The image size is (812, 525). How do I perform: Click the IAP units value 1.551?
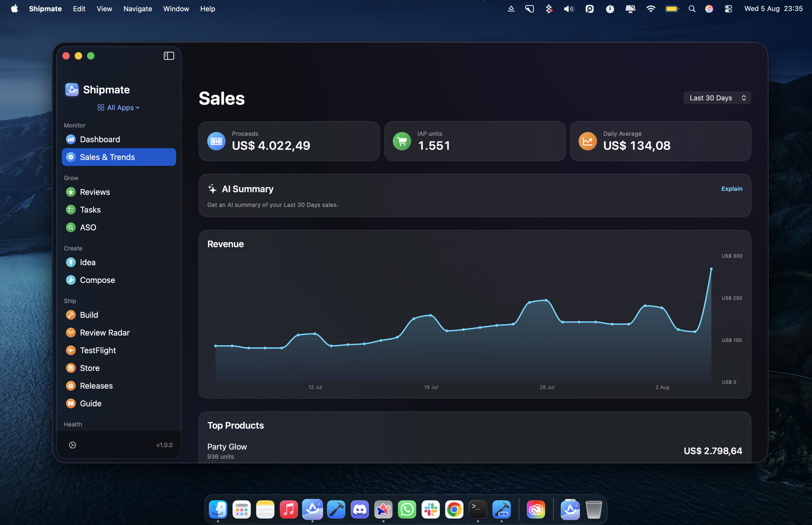(434, 145)
